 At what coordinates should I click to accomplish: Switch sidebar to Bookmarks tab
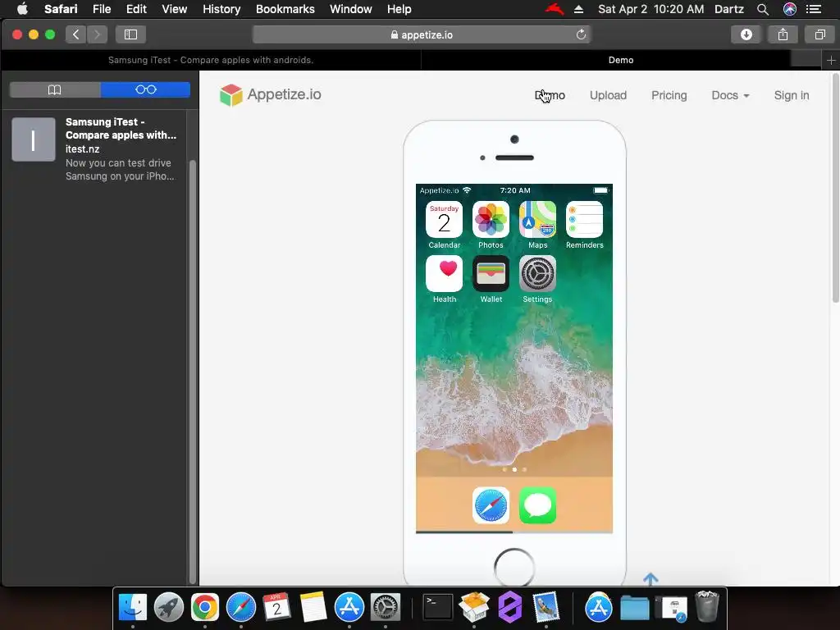[55, 89]
